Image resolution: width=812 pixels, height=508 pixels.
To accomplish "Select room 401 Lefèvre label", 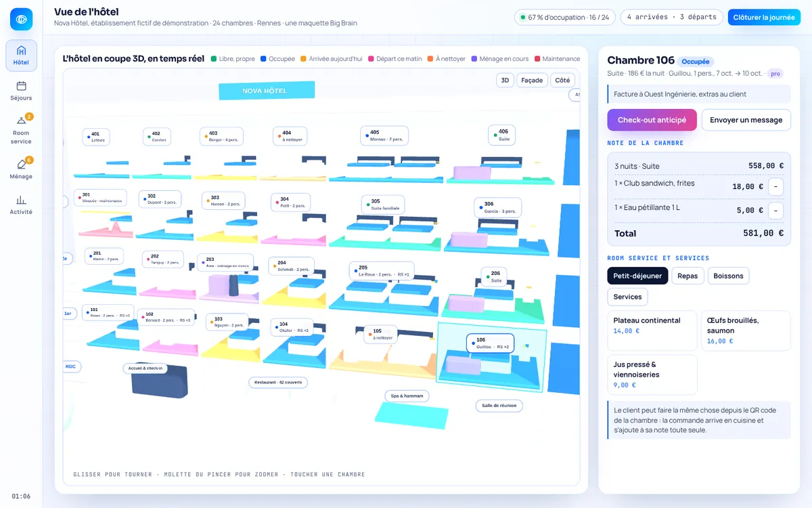I will click(x=96, y=137).
